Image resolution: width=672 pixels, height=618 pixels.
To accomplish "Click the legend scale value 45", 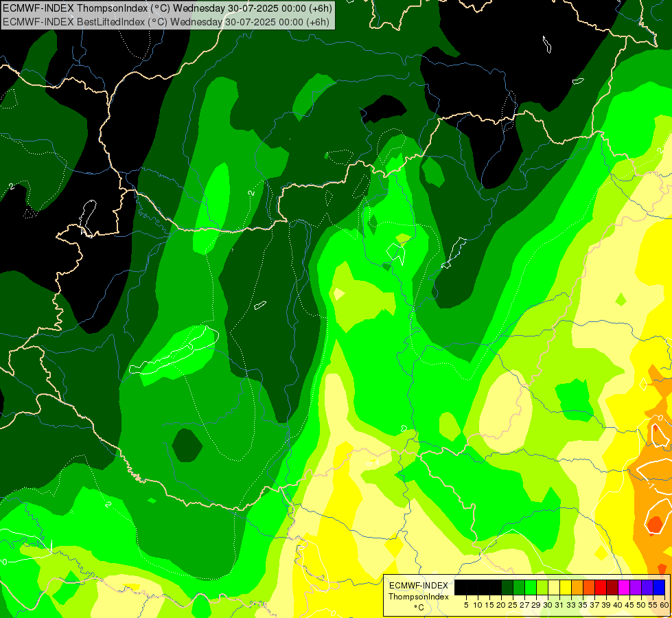I will click(x=629, y=605).
